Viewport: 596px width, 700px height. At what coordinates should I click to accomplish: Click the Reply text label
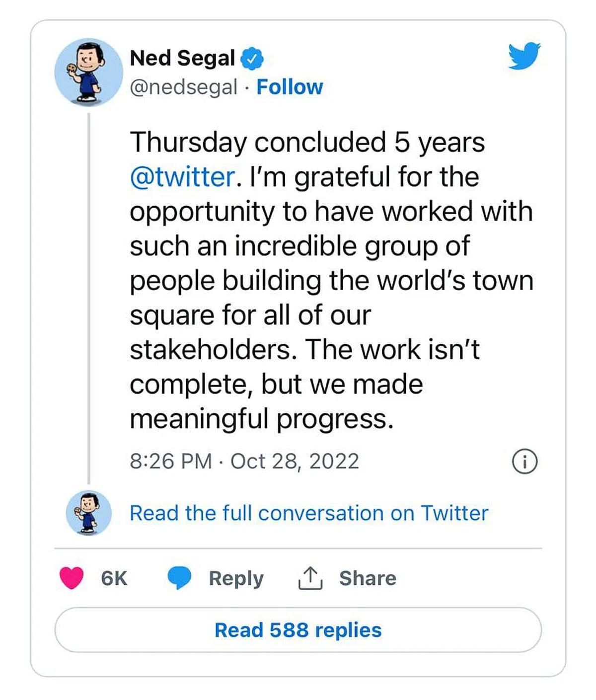coord(236,578)
